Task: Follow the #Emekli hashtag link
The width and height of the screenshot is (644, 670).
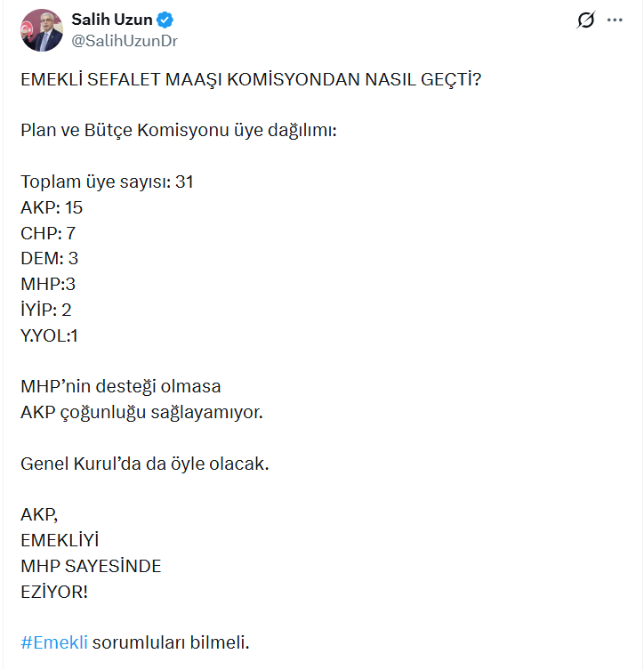Action: (54, 642)
